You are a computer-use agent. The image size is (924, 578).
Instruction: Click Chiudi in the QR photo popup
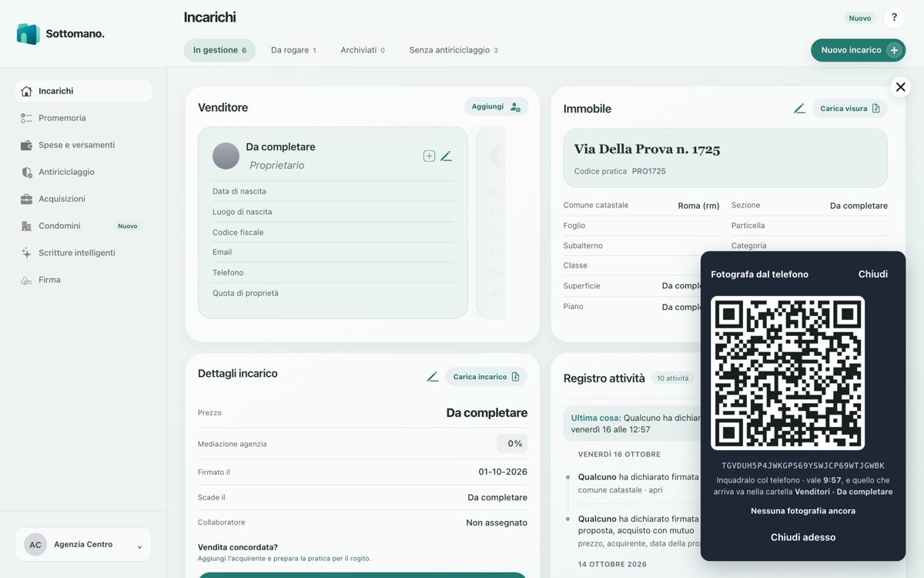pos(873,274)
